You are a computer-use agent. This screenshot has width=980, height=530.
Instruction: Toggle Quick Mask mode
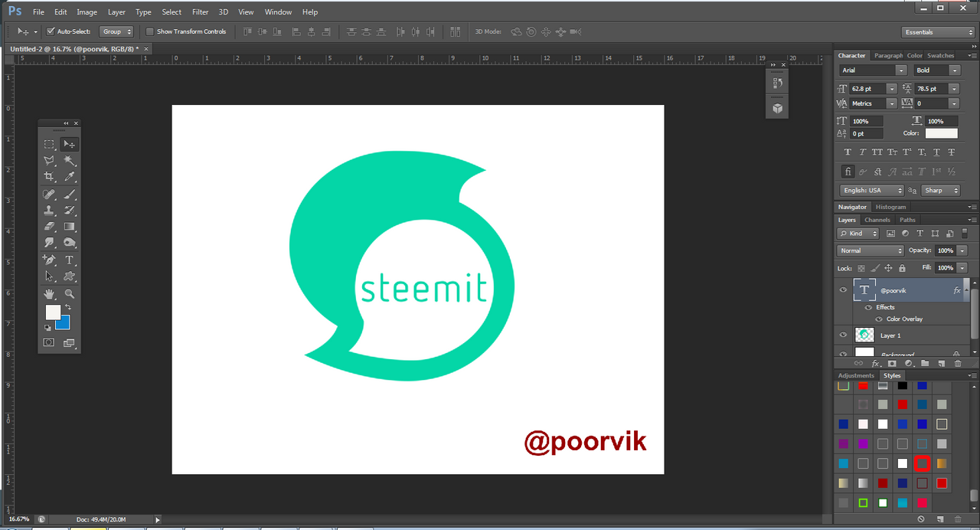pyautogui.click(x=49, y=342)
